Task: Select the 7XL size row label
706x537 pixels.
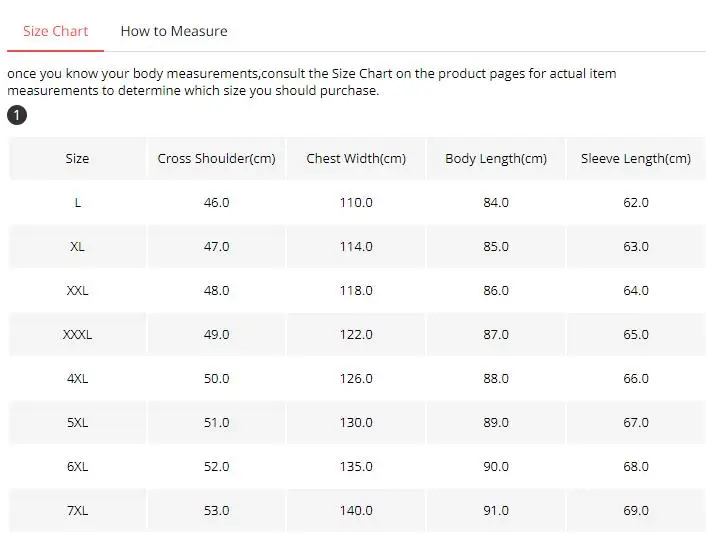Action: click(x=77, y=510)
